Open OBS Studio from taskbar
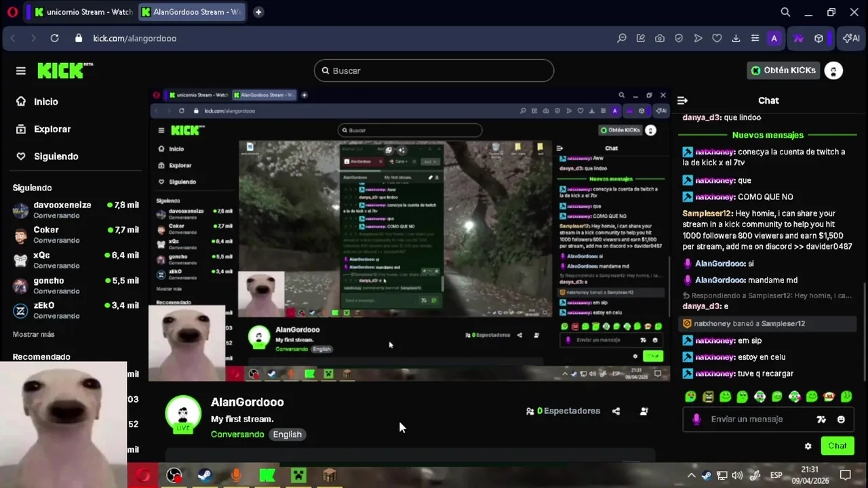The height and width of the screenshot is (488, 868). (174, 476)
